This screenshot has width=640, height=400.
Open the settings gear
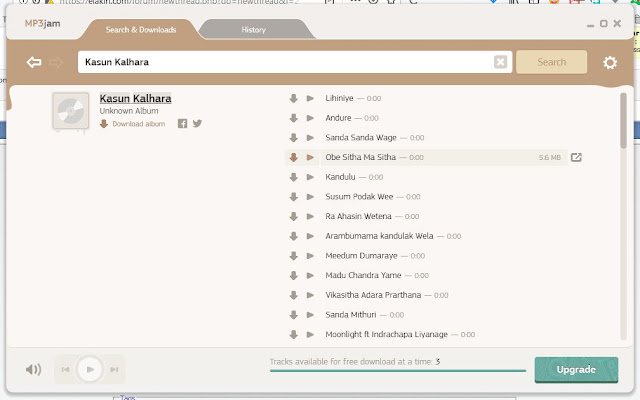coord(610,62)
